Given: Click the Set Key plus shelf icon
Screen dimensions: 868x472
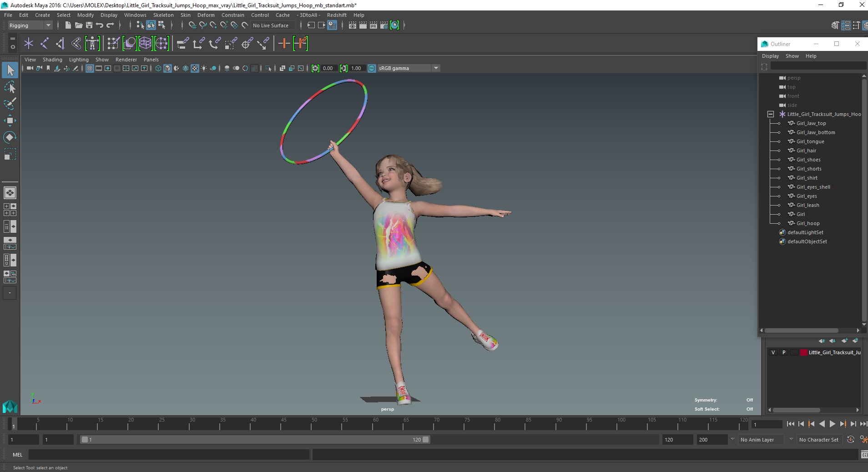Looking at the screenshot, I should click(284, 44).
